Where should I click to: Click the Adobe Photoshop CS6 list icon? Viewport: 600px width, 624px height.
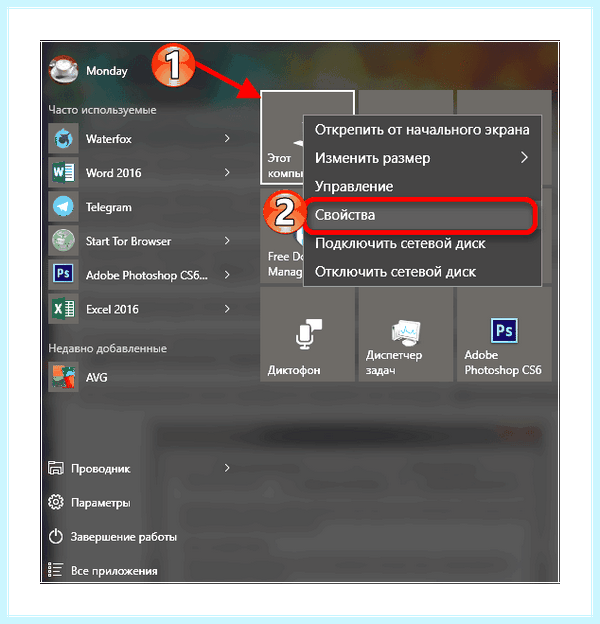[63, 275]
